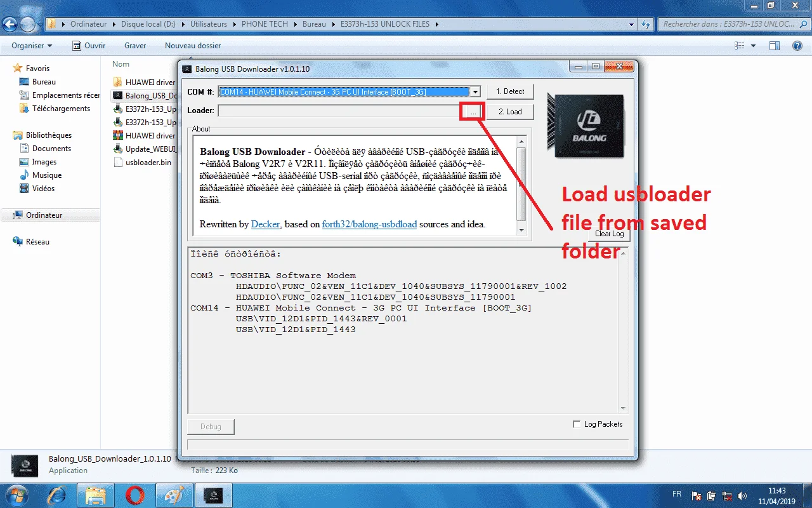812x508 pixels.
Task: Open the address bar history dropdown
Action: tap(631, 24)
